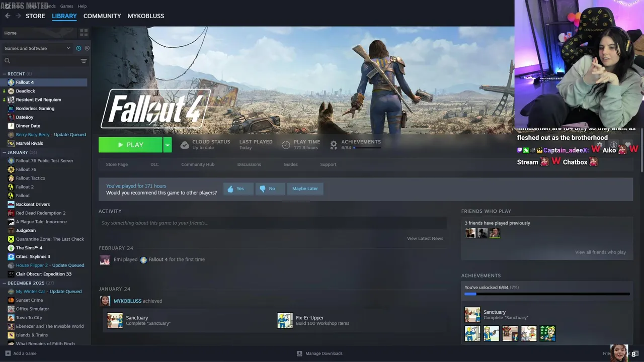The width and height of the screenshot is (644, 362).
Task: Click View Latest News link
Action: tap(425, 238)
